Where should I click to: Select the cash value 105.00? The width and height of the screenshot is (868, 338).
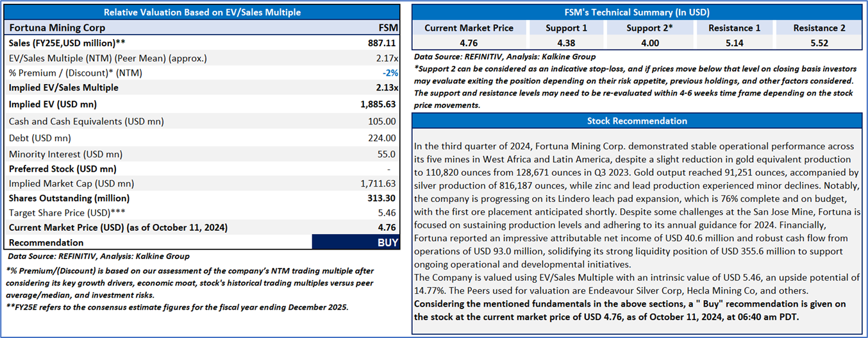(383, 121)
